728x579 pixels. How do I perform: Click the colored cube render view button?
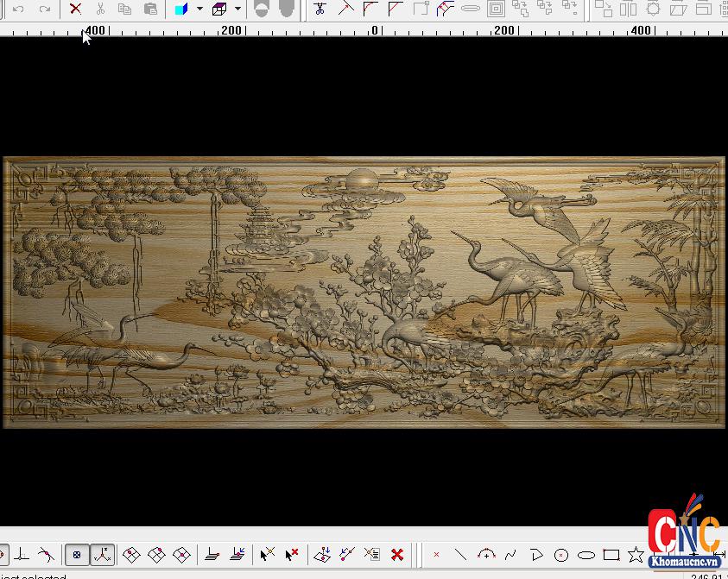pyautogui.click(x=181, y=9)
